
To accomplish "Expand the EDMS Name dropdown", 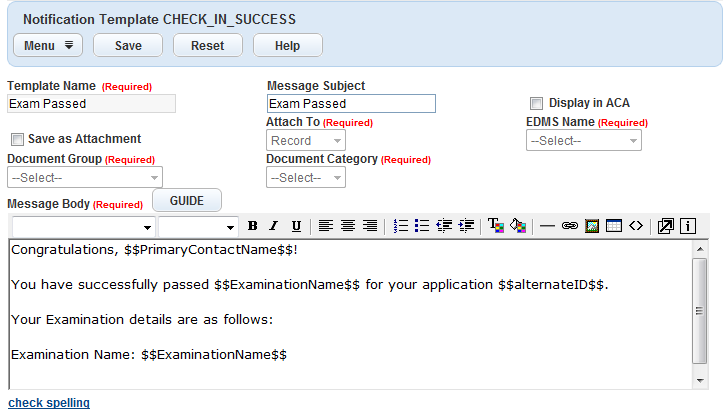I will coord(583,141).
